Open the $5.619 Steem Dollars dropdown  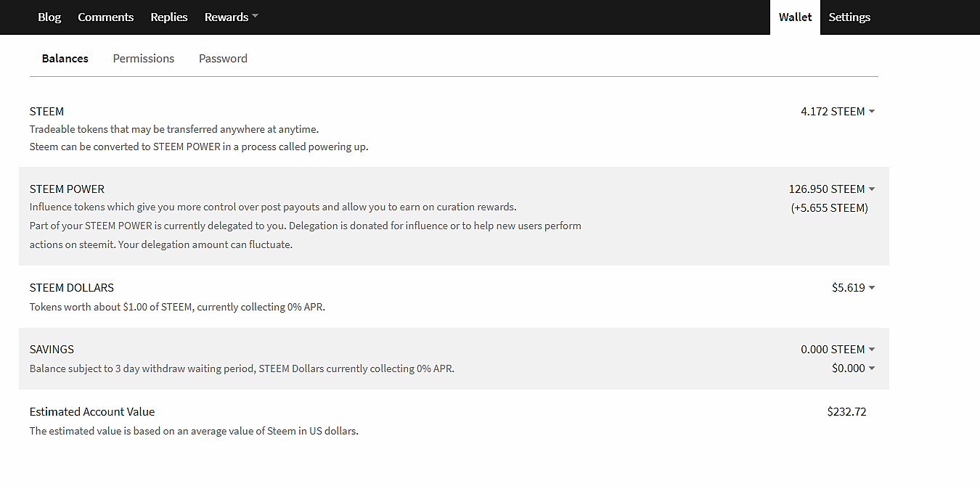coord(853,288)
